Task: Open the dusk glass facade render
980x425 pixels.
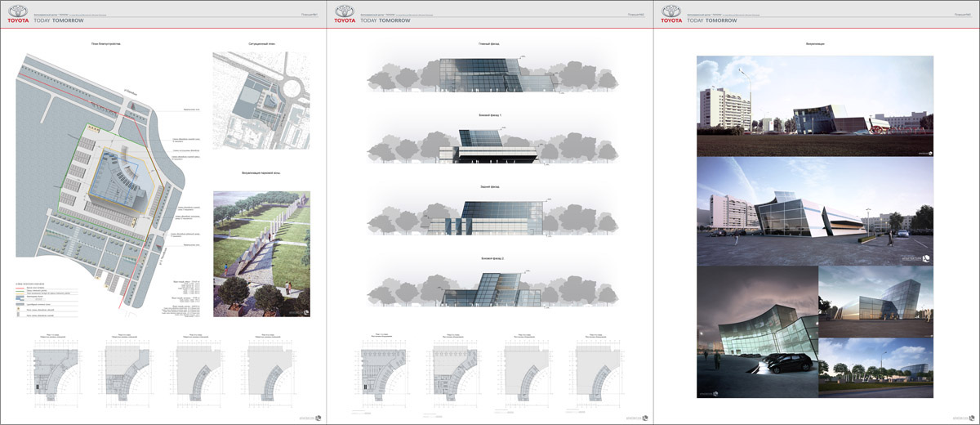Action: point(876,300)
